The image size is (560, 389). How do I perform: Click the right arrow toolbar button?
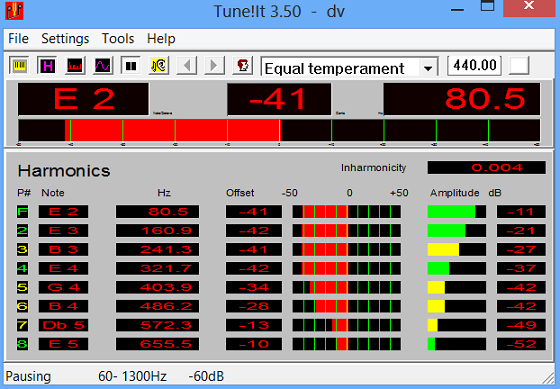click(x=214, y=66)
